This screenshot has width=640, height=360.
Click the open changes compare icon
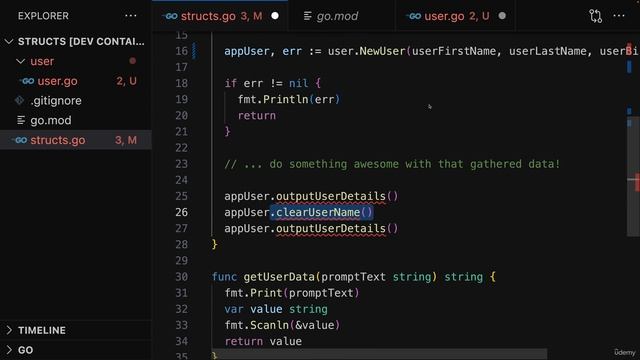pyautogui.click(x=596, y=16)
